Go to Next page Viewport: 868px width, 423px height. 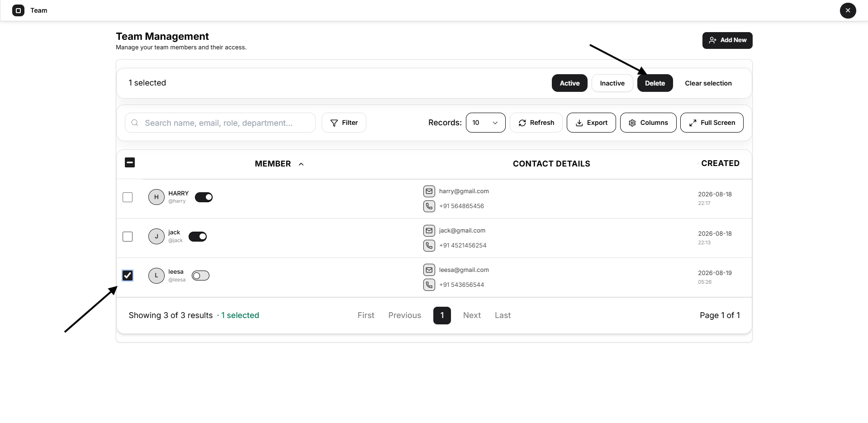coord(472,315)
